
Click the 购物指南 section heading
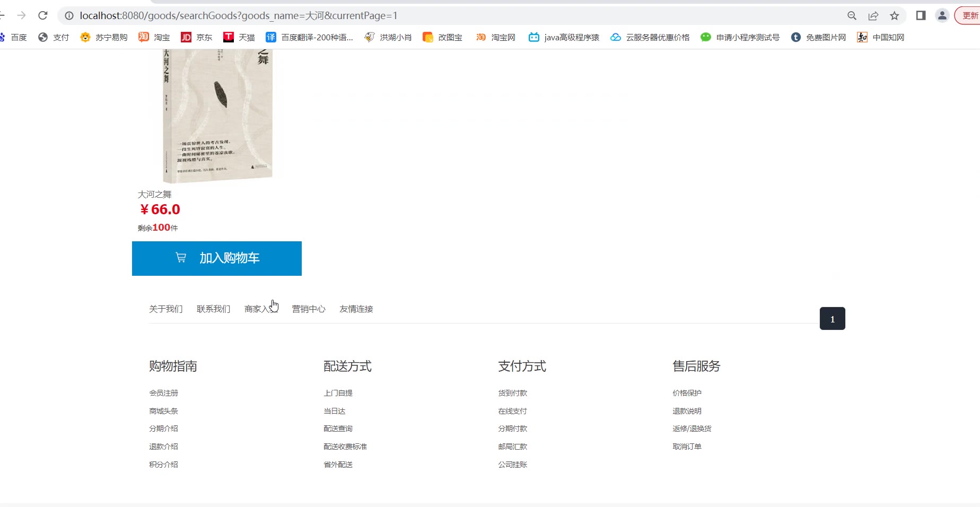click(173, 366)
